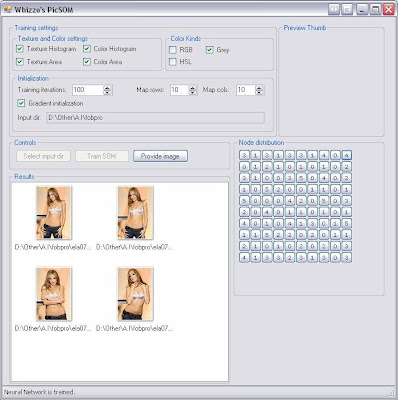Click the highlighted node 4 ending first grid row

tap(347, 155)
